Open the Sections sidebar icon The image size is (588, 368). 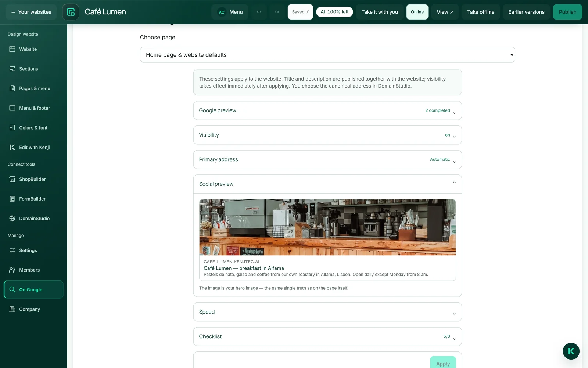pos(12,69)
